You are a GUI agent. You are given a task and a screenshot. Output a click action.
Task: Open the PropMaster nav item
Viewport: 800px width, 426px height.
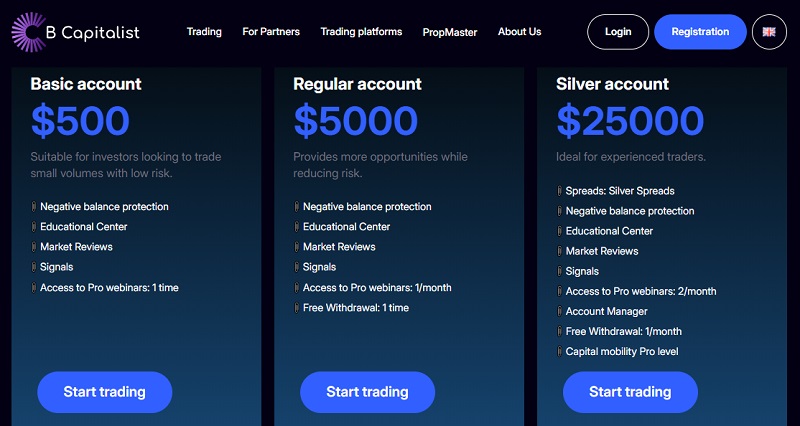pos(450,32)
